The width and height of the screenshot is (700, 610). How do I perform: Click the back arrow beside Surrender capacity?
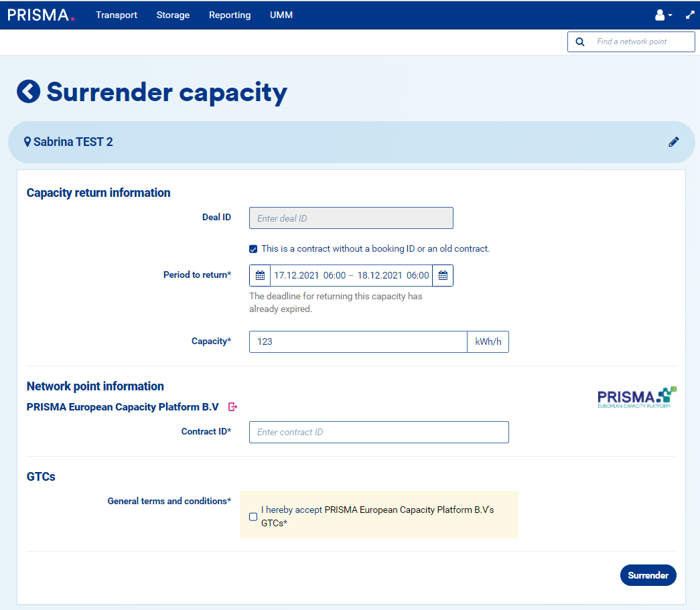point(28,92)
